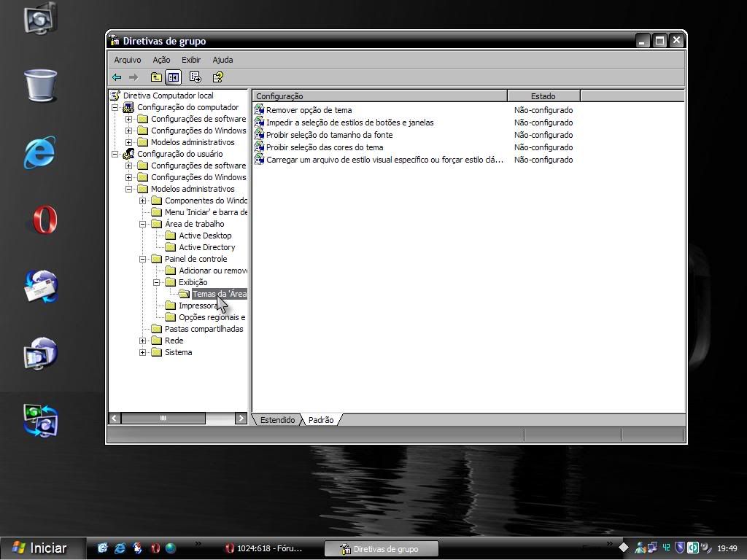Select 'Adicionar ou remover' folder

(212, 271)
